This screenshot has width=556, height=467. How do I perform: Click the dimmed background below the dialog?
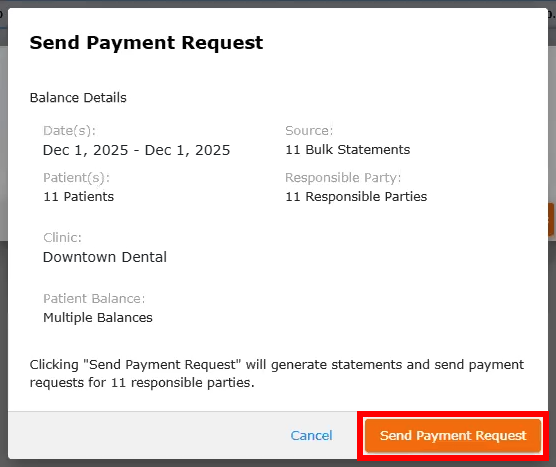pyautogui.click(x=278, y=463)
